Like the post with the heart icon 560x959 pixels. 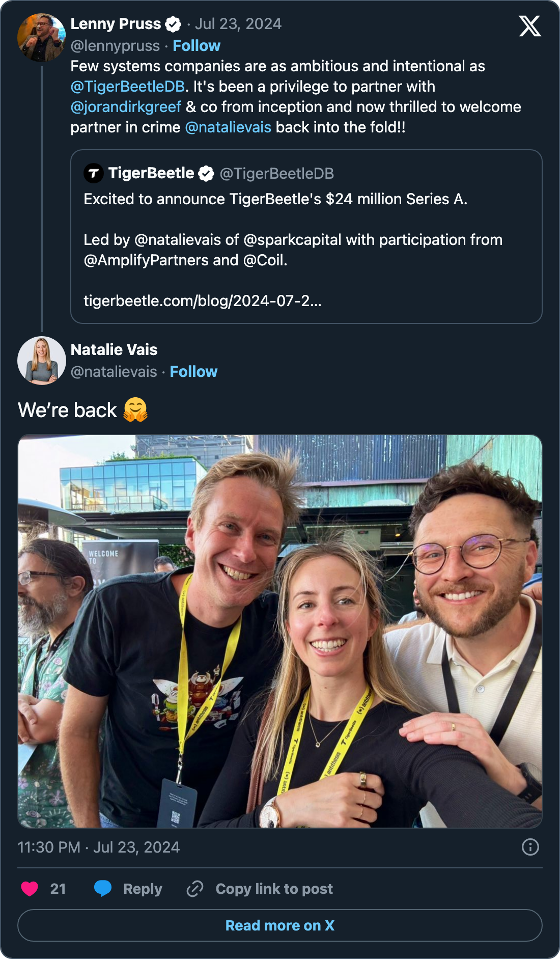(30, 889)
